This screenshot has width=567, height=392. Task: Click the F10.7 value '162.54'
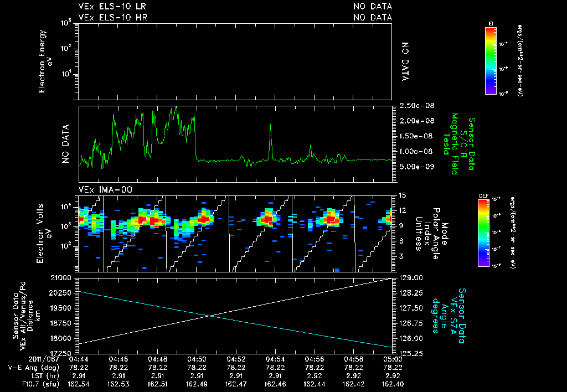coord(79,384)
